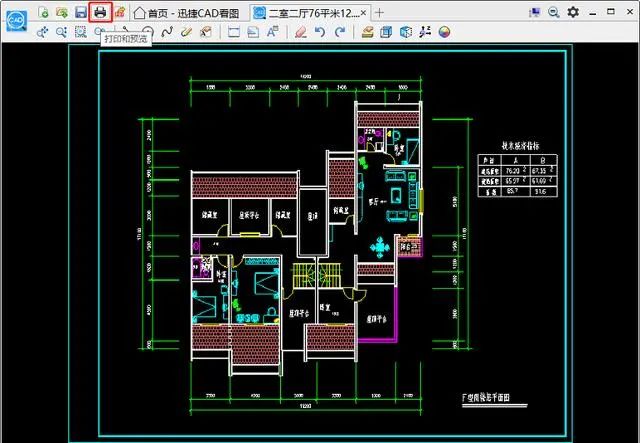Screen dimensions: 640x443
Task: Undo the last action
Action: tap(320, 32)
